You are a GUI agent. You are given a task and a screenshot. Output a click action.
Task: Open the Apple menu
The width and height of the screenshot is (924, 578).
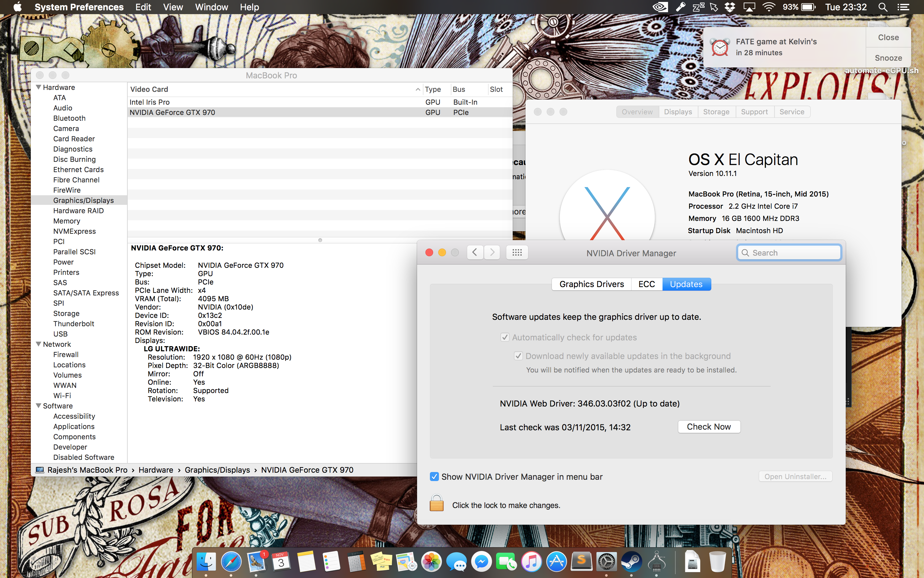pos(18,7)
